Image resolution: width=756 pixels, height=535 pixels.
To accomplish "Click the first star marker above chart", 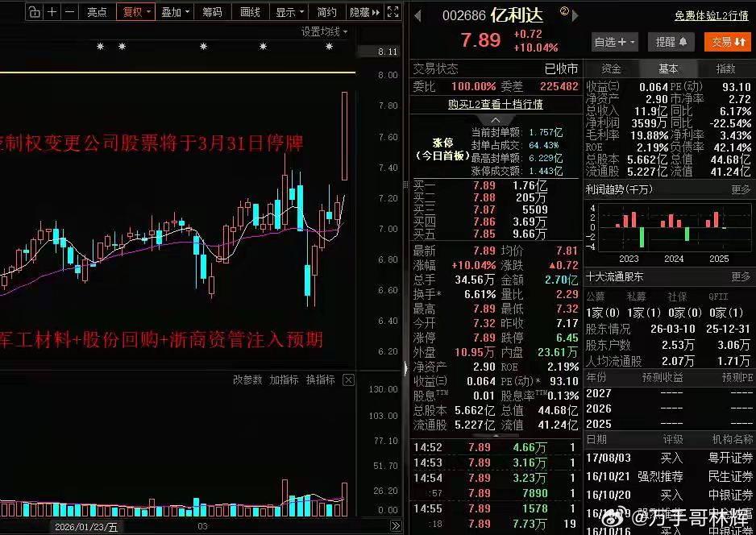I will (x=100, y=46).
